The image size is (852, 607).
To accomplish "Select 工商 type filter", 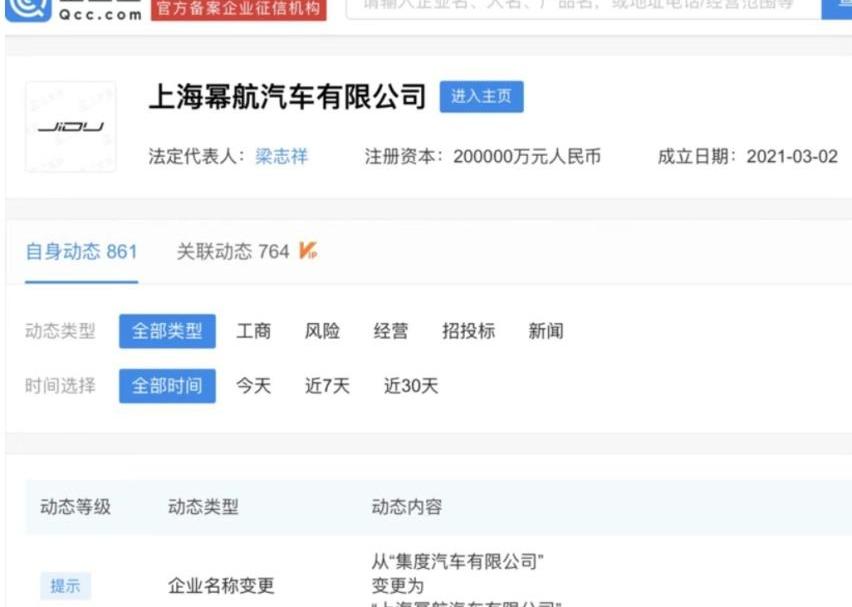I will [x=253, y=332].
